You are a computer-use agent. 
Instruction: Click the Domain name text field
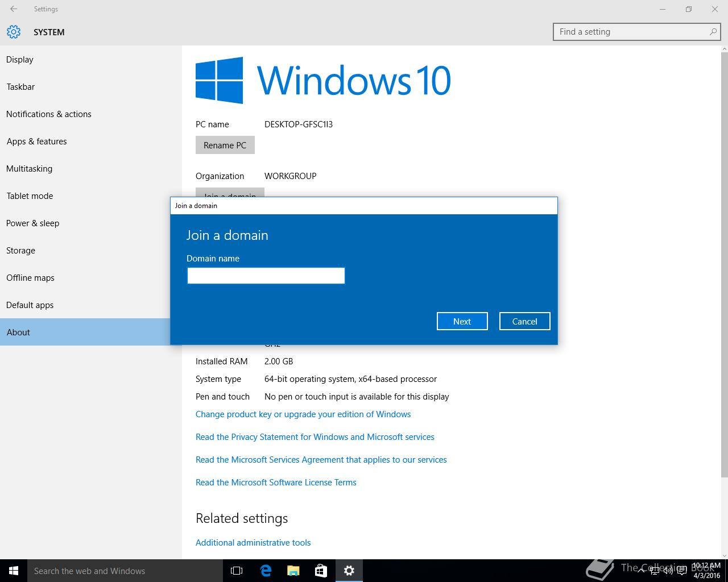coord(266,276)
